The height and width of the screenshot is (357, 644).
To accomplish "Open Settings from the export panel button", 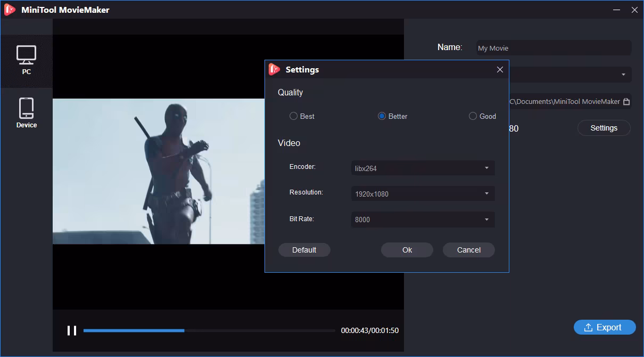I will (604, 128).
